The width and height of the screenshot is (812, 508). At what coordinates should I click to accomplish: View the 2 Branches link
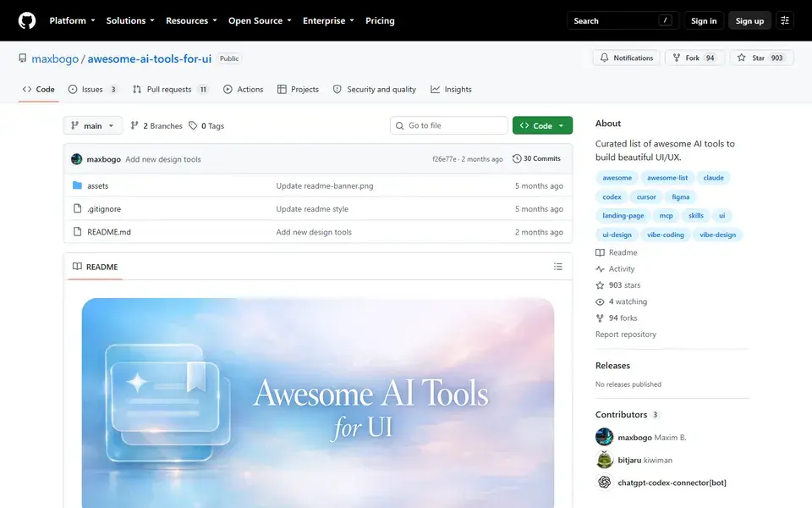tap(156, 125)
